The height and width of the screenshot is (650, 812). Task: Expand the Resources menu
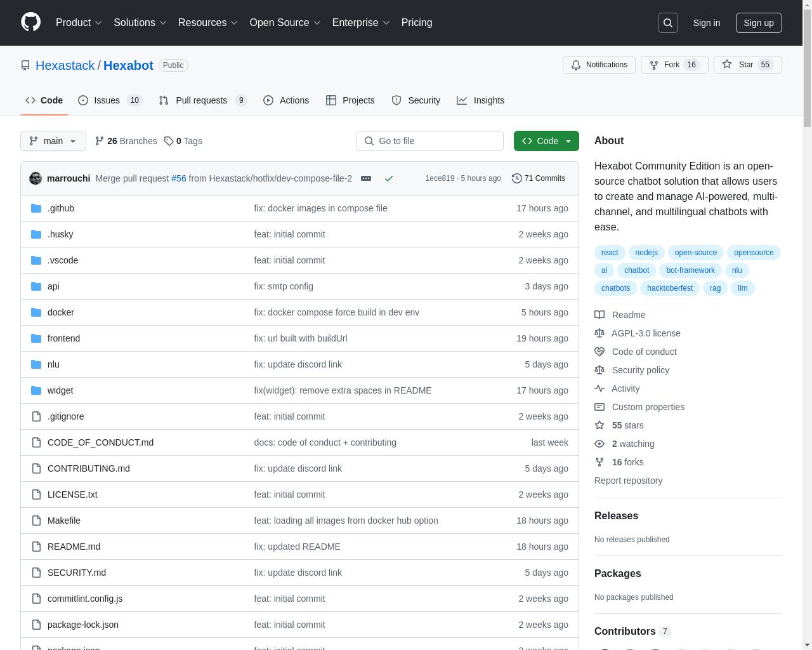(x=208, y=22)
